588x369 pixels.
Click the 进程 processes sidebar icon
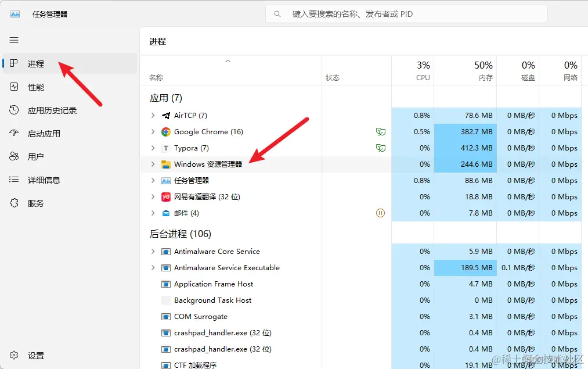[x=14, y=63]
